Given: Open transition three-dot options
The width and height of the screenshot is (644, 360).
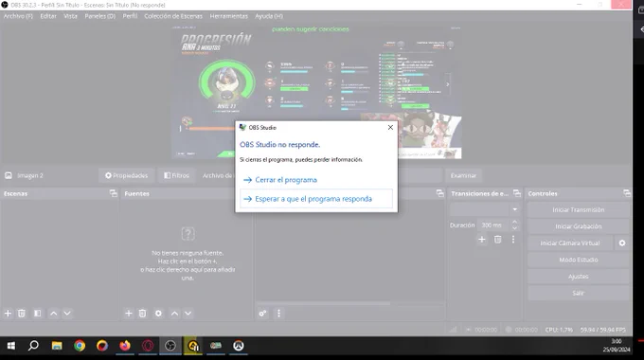Looking at the screenshot, I should click(513, 239).
